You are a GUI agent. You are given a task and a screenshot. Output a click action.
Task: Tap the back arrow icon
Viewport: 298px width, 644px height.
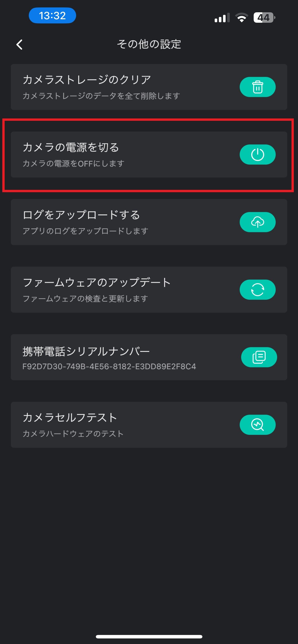(19, 45)
